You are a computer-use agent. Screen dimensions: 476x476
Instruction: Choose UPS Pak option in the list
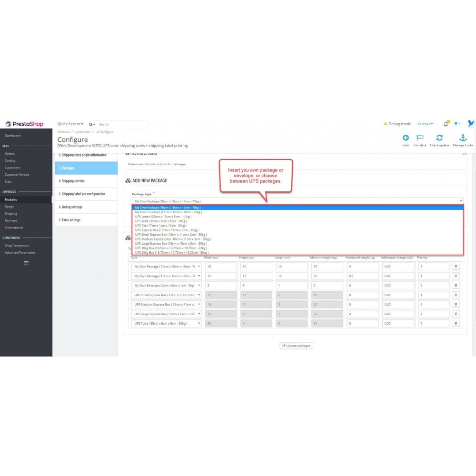coord(297,226)
